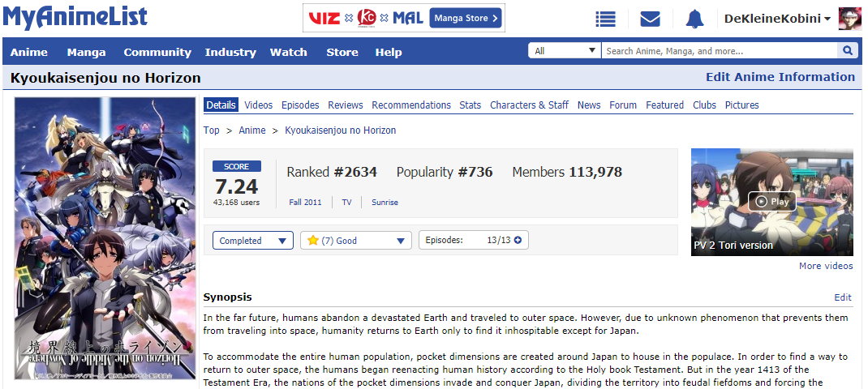Open the Manga Store banner button
The image size is (868, 389).
coord(466,18)
